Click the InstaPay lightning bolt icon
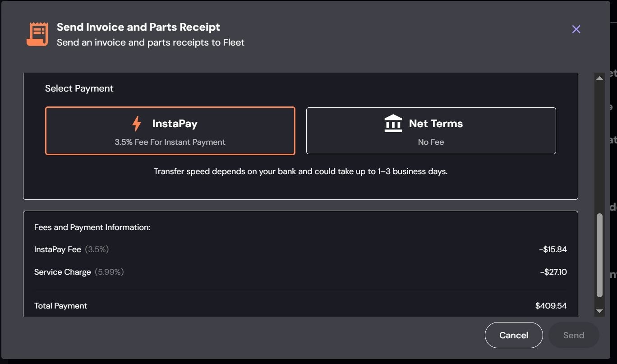 (137, 124)
